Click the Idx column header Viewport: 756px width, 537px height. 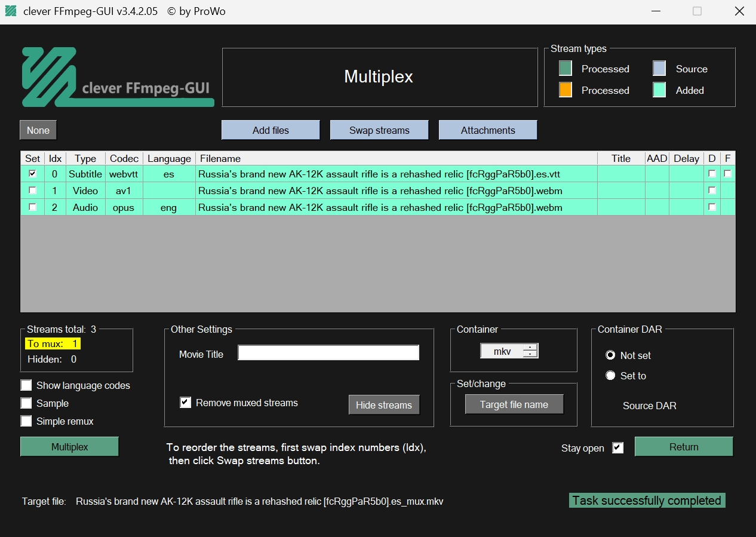pos(55,158)
